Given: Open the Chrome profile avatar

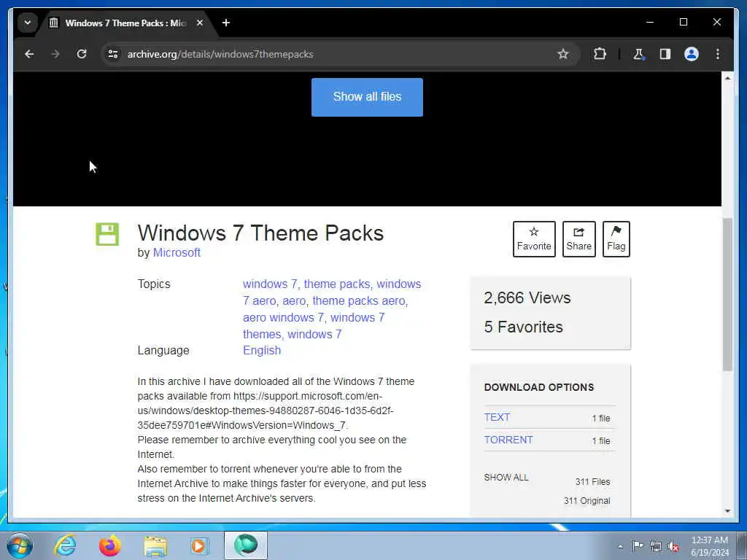Looking at the screenshot, I should [x=692, y=54].
